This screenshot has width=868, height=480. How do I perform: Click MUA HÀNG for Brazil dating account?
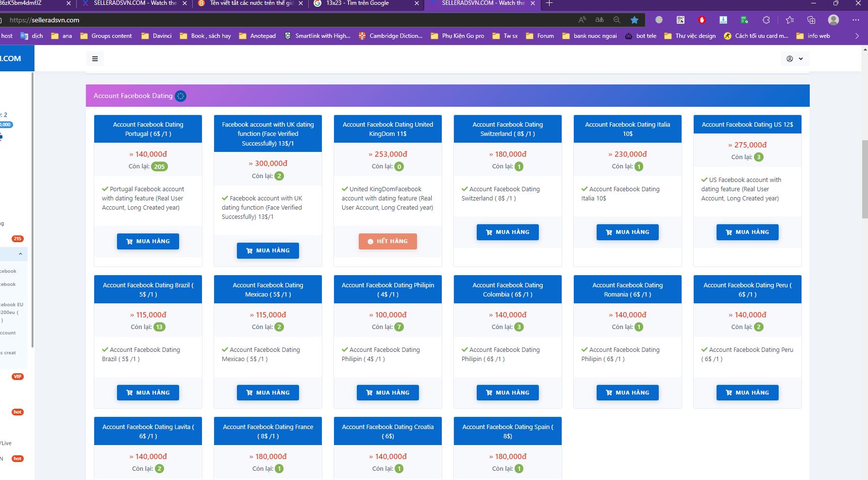(148, 393)
